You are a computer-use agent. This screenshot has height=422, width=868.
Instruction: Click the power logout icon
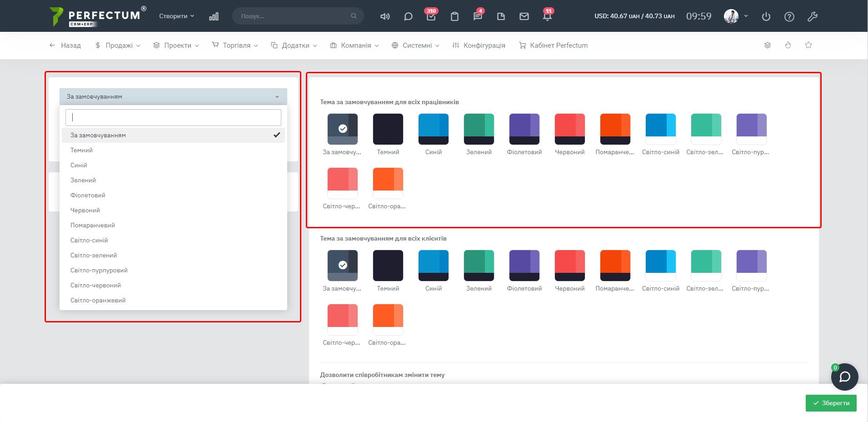click(766, 16)
